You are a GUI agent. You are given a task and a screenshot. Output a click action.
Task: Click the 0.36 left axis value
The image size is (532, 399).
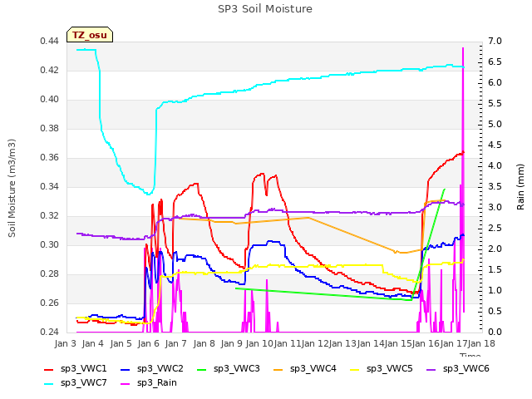click(50, 158)
